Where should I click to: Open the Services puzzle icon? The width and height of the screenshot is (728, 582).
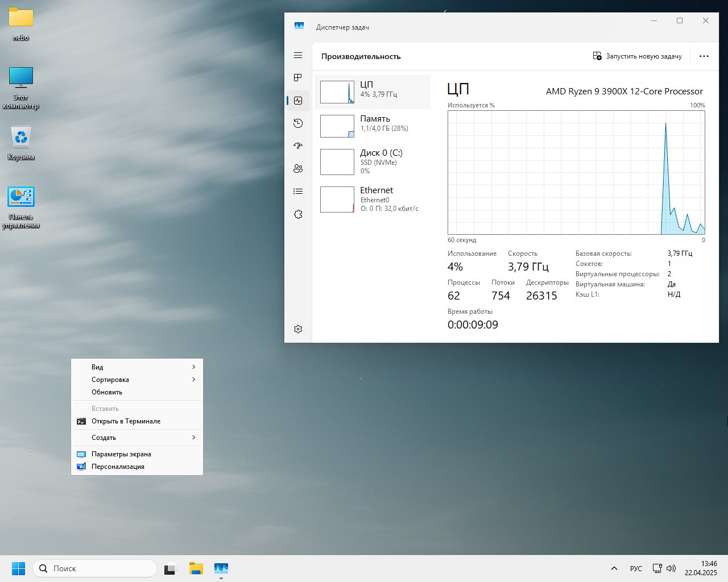point(298,214)
